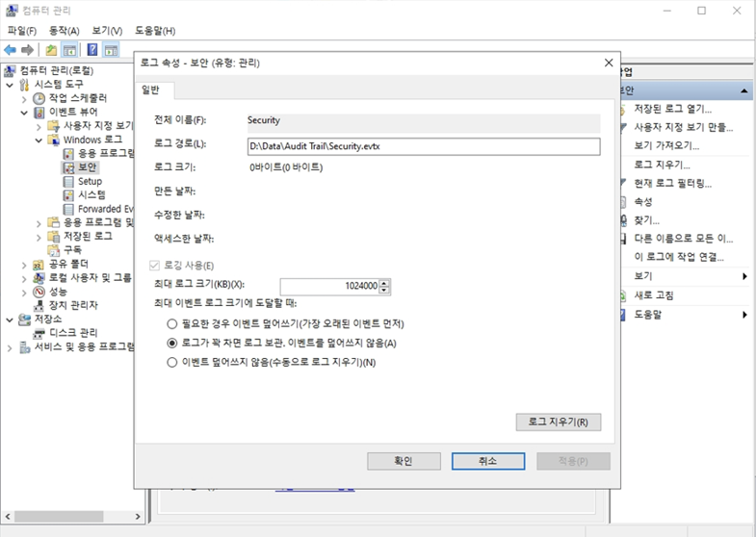Open the 응용 프로그램 log icon

[x=69, y=154]
